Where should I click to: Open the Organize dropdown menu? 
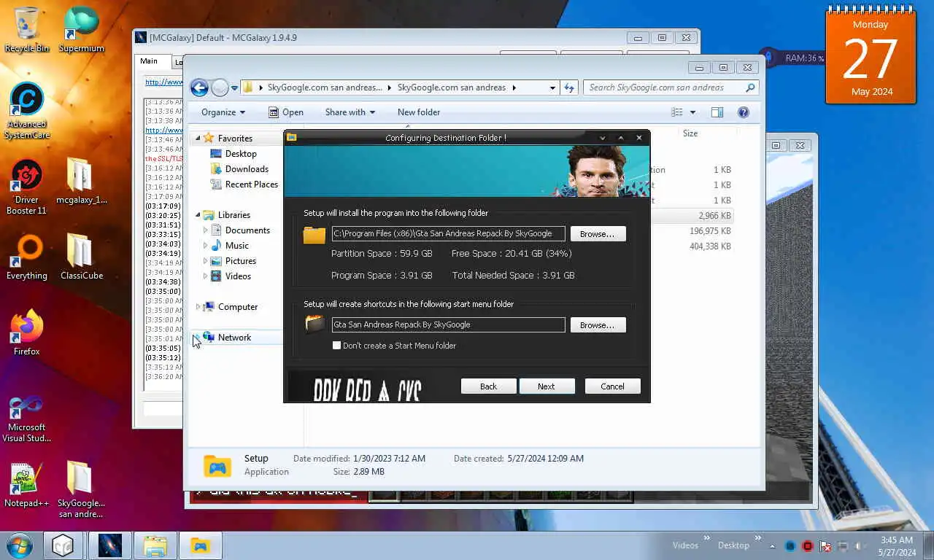[223, 112]
